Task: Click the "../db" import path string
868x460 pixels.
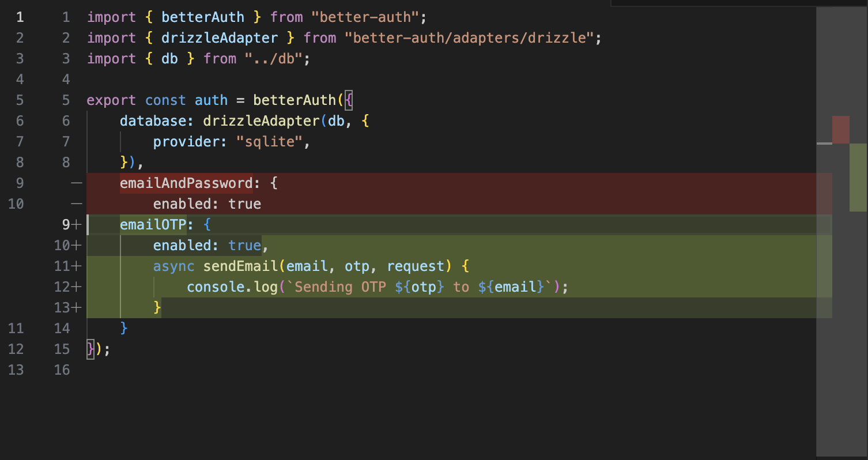Action: point(274,59)
